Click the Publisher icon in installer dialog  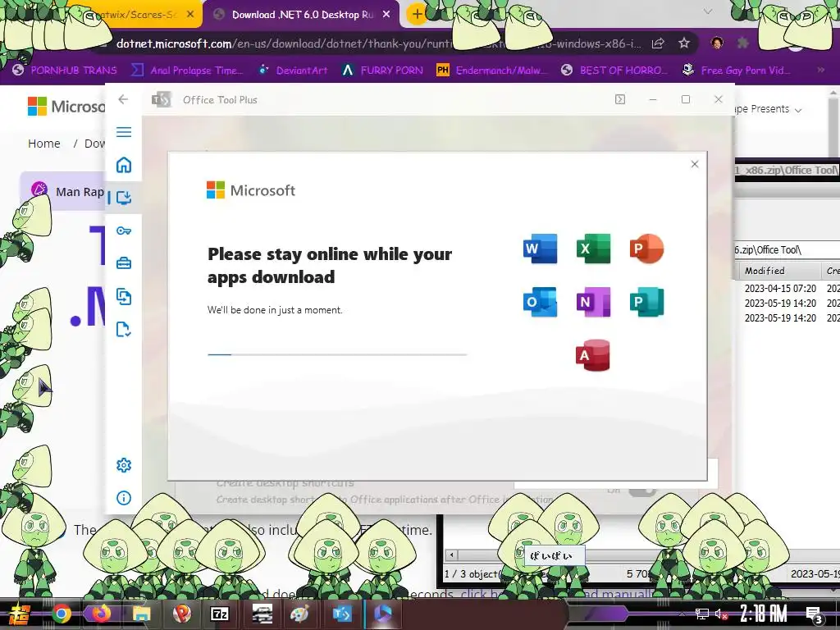[x=646, y=302]
